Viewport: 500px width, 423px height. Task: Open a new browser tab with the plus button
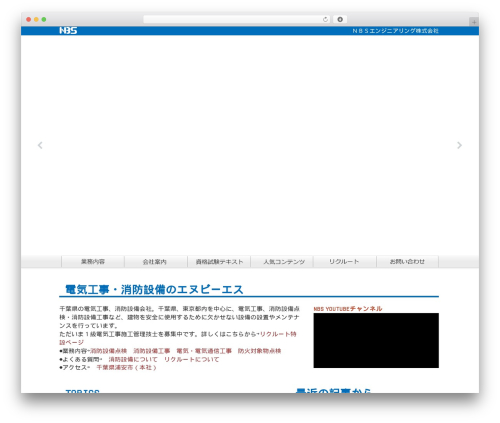click(474, 22)
